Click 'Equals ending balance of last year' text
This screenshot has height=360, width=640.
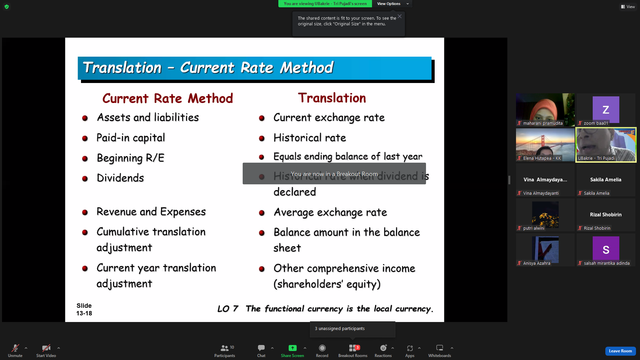coord(348,156)
